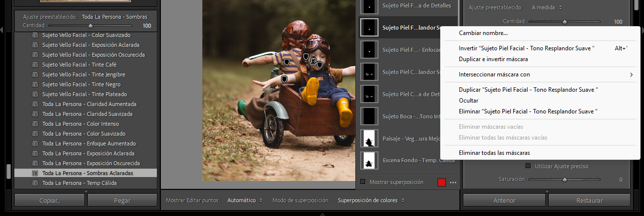The height and width of the screenshot is (216, 644).
Task: Choose Duplicar e invertir máscara
Action: click(x=493, y=59)
